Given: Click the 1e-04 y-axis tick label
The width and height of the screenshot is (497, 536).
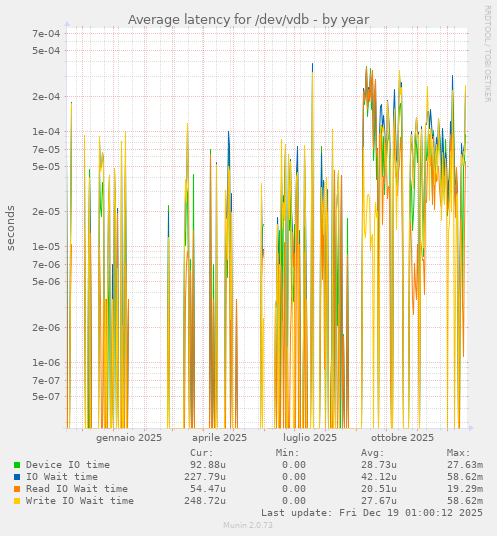Looking at the screenshot, I should click(46, 132).
